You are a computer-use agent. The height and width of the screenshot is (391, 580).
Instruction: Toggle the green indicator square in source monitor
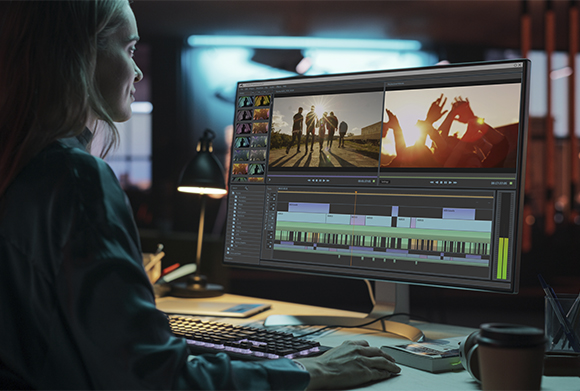374,181
